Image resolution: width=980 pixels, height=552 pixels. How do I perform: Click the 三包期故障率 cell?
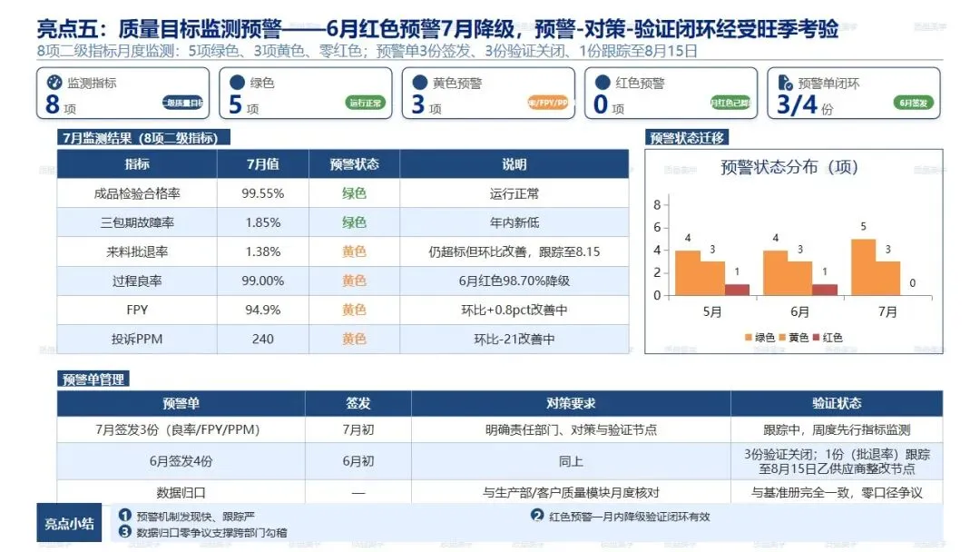point(137,222)
